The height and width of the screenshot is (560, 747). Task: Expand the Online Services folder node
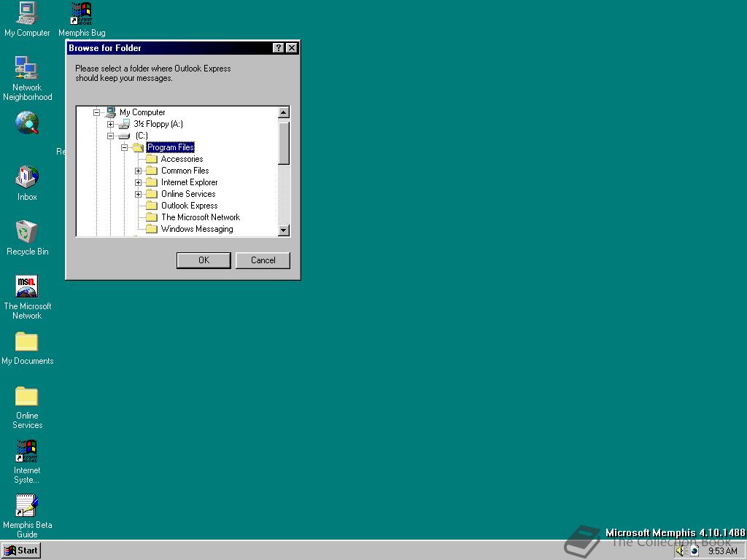point(138,194)
